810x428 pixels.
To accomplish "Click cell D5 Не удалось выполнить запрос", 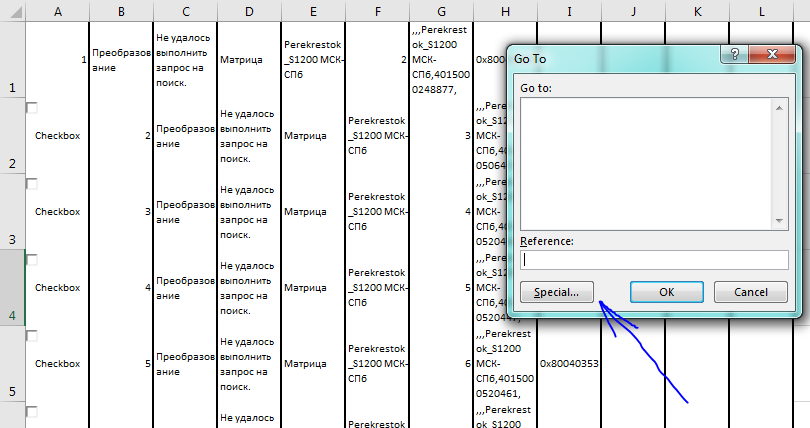I will (247, 364).
